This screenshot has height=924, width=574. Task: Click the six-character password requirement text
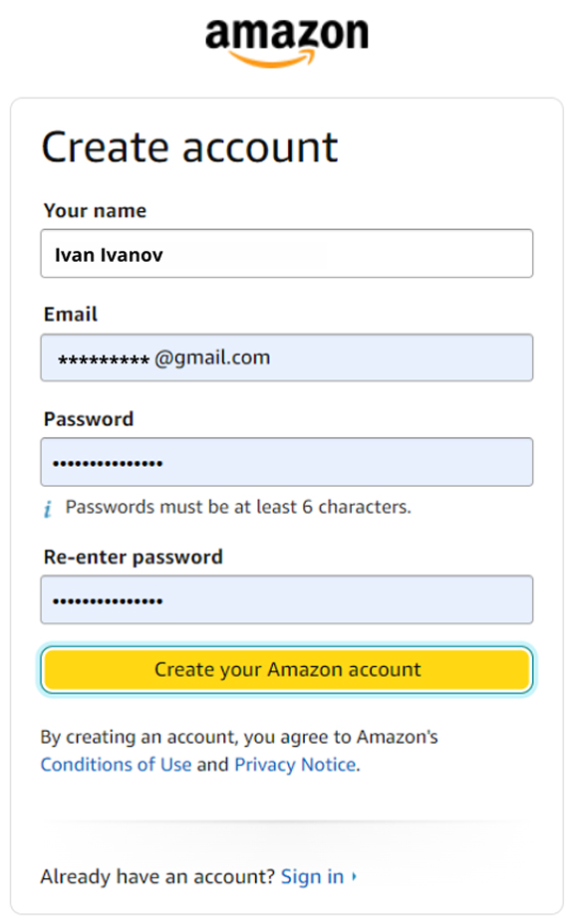[238, 507]
